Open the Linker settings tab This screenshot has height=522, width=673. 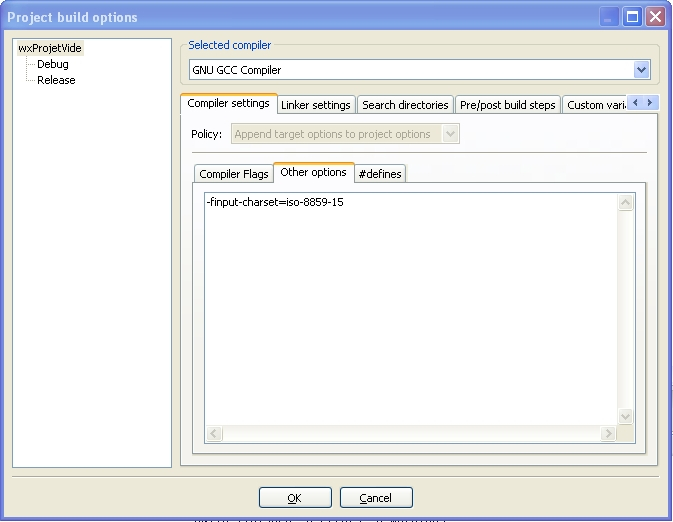[x=315, y=105]
